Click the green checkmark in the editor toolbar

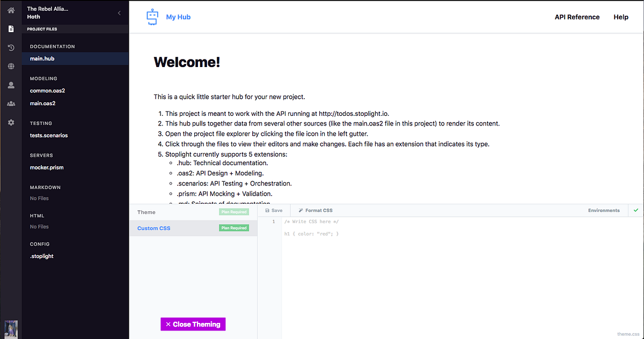[x=636, y=210]
